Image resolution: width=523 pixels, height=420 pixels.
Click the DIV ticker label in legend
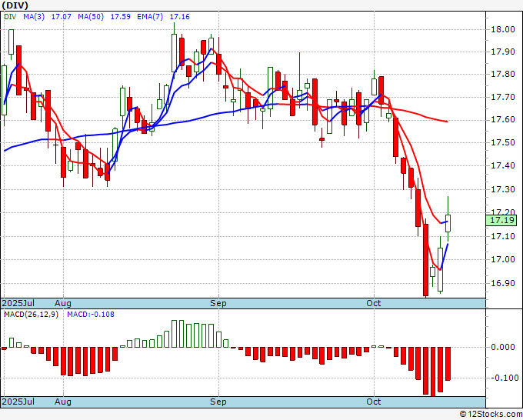[10, 16]
